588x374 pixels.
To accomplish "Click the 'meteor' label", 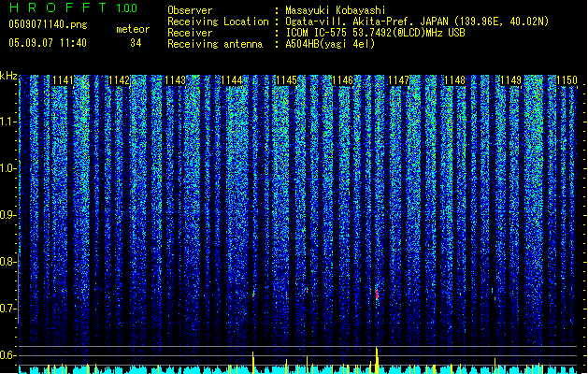I will [x=133, y=29].
